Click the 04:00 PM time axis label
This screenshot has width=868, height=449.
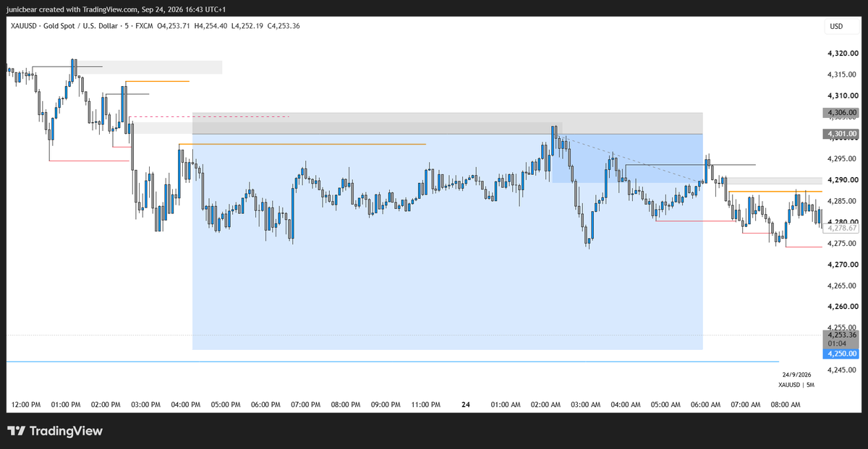[187, 405]
